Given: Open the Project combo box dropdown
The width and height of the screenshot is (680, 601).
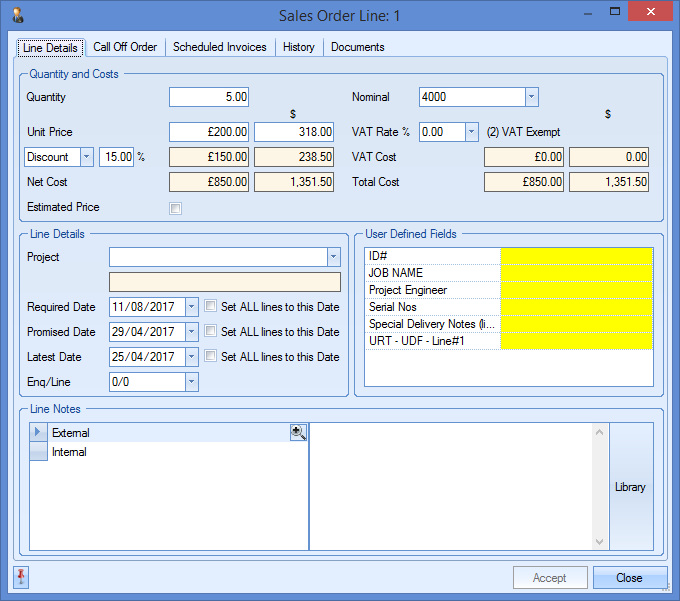Looking at the screenshot, I should [x=333, y=257].
